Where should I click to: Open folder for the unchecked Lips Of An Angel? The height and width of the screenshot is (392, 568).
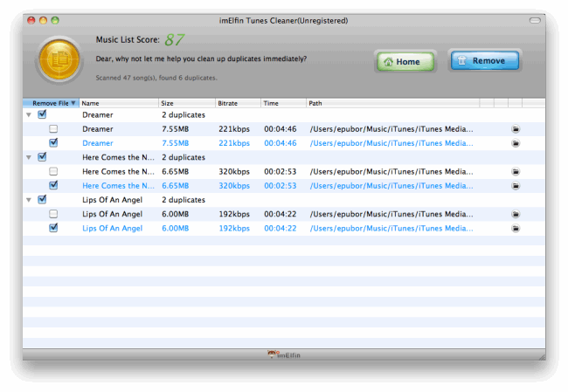coord(516,214)
